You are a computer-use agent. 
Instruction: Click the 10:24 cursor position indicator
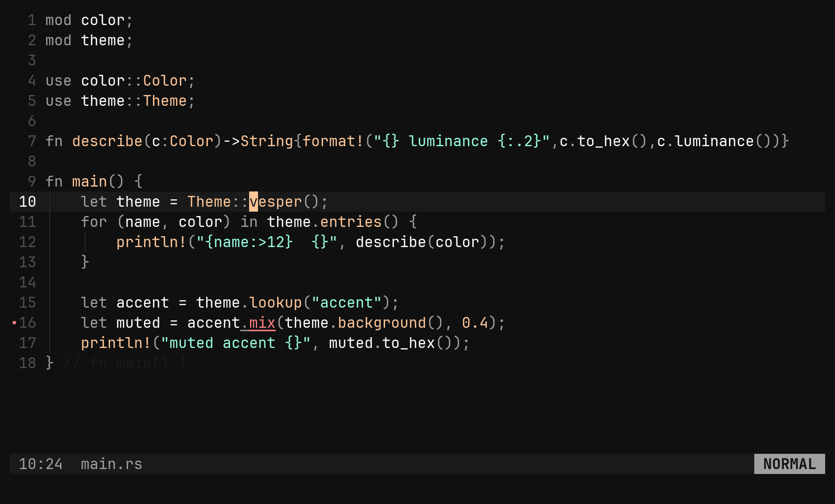41,464
